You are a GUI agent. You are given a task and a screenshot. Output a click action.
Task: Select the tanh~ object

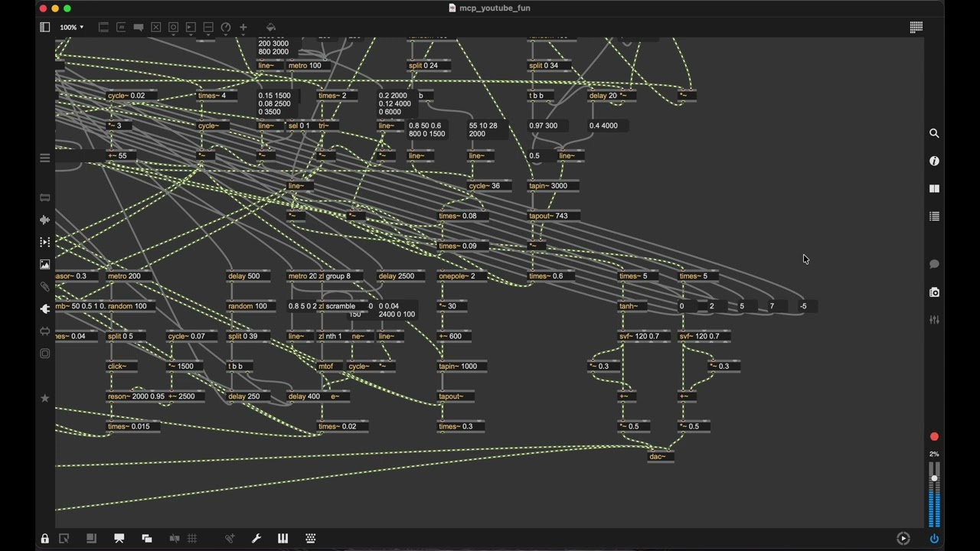633,306
